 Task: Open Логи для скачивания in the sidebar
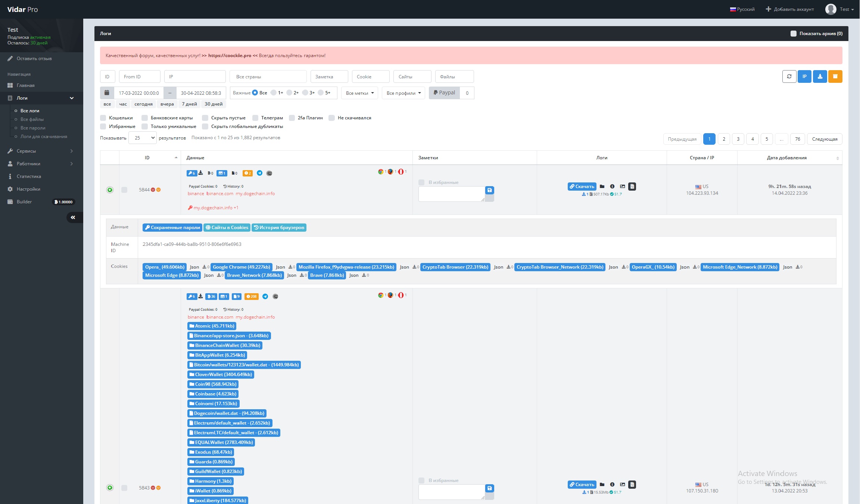(x=44, y=137)
